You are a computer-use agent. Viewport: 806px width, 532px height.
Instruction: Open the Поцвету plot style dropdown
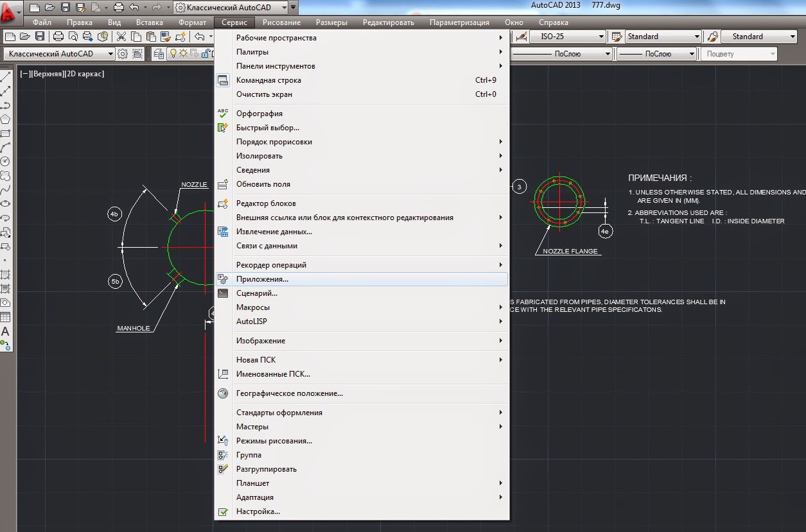coord(739,54)
